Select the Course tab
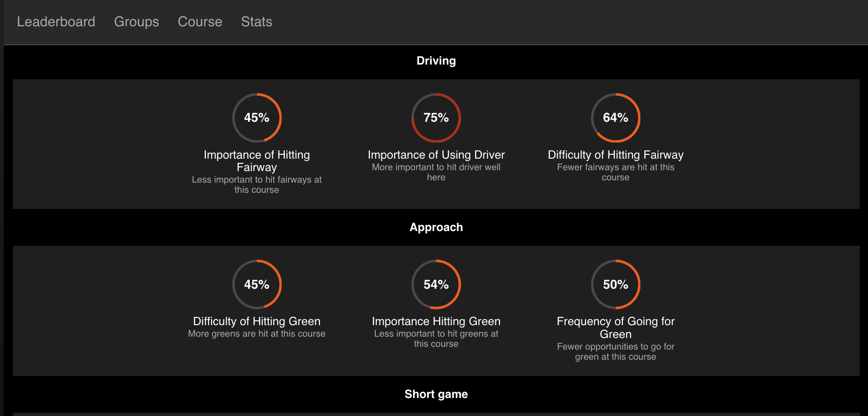The height and width of the screenshot is (416, 868). [200, 22]
